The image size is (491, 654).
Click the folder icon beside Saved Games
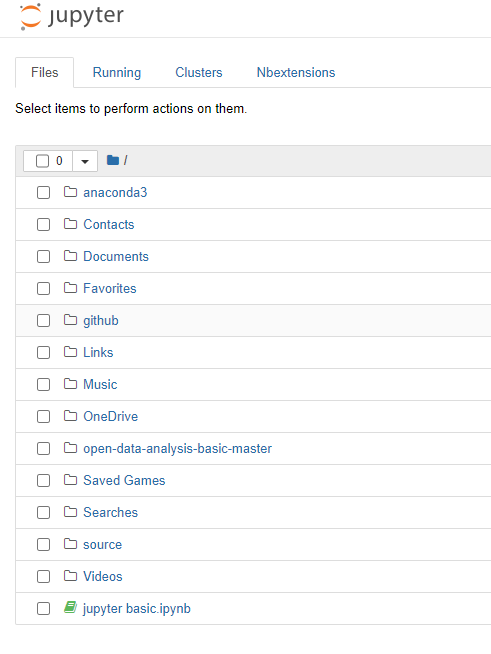(71, 480)
